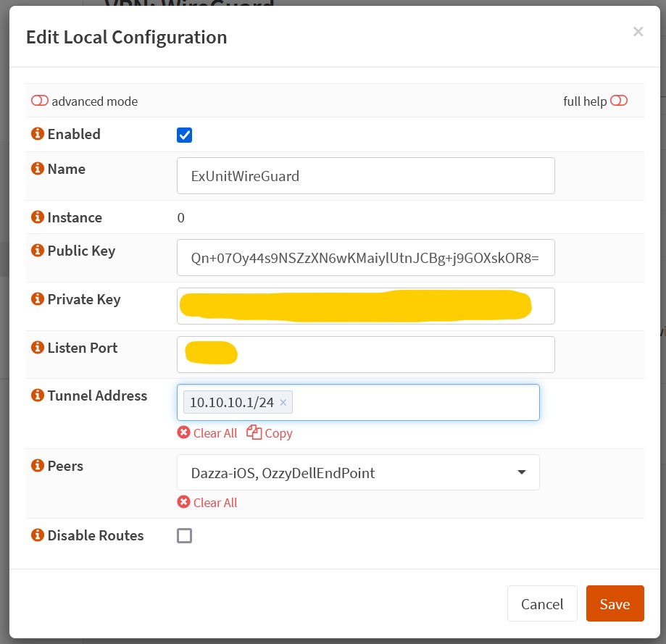The height and width of the screenshot is (644, 666).
Task: Toggle advanced mode switch
Action: pos(40,101)
